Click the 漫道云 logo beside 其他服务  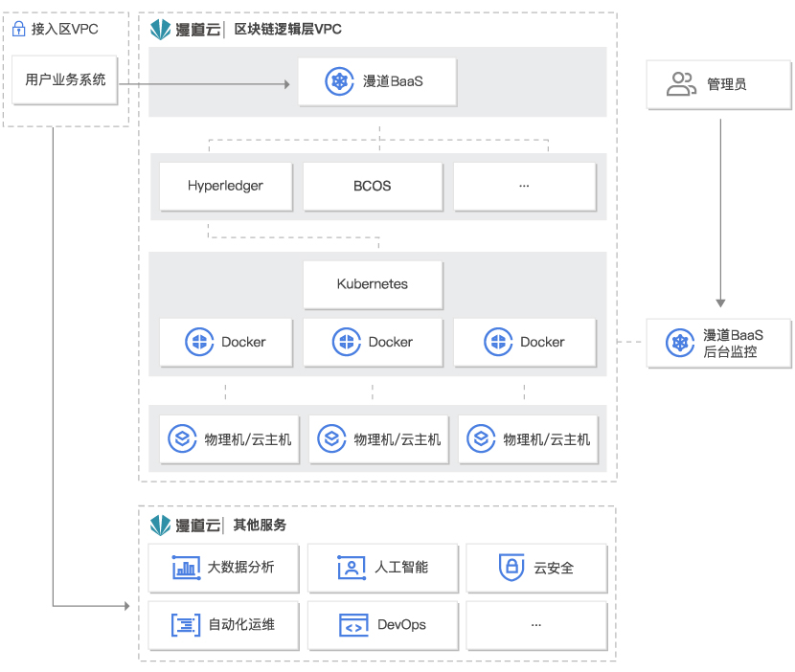tap(186, 526)
